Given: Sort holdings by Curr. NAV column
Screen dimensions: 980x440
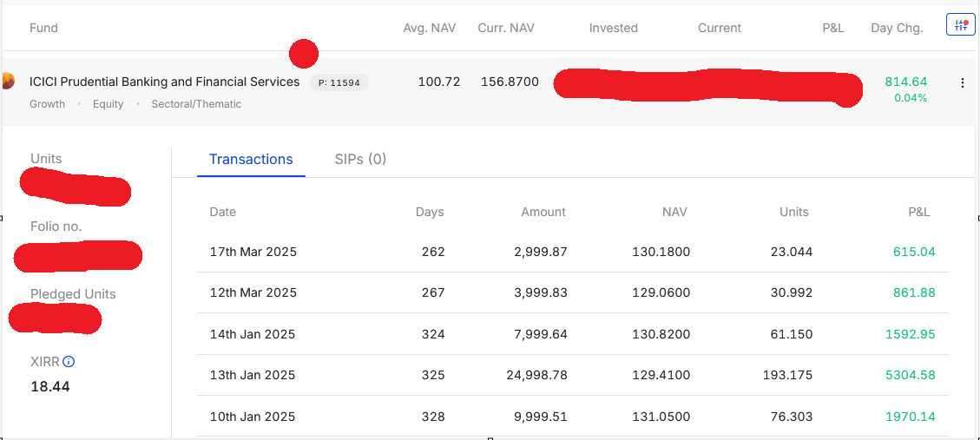Looking at the screenshot, I should (x=506, y=28).
